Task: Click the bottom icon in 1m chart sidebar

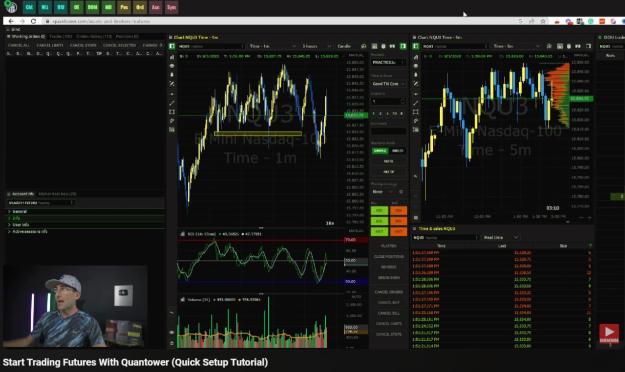Action: point(172,343)
